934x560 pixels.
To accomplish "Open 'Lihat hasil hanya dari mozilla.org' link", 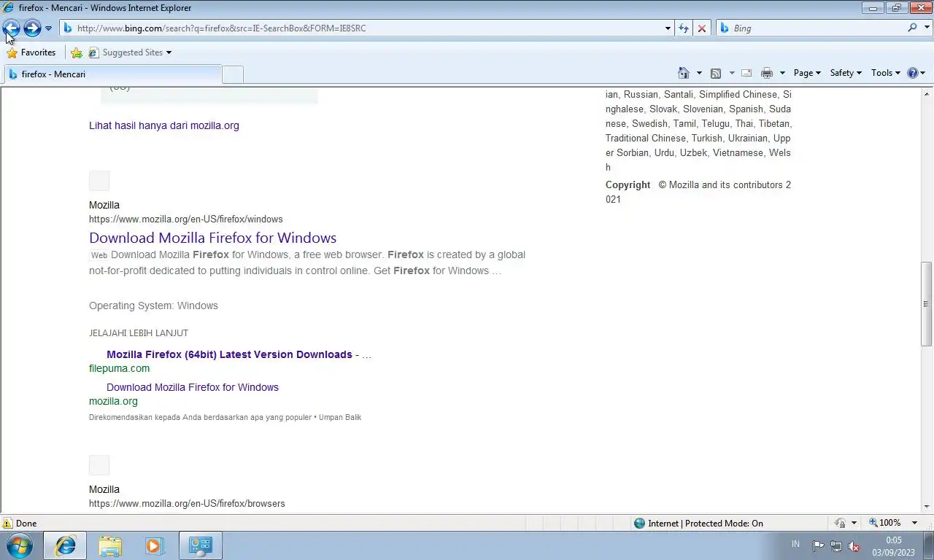I will coord(164,125).
